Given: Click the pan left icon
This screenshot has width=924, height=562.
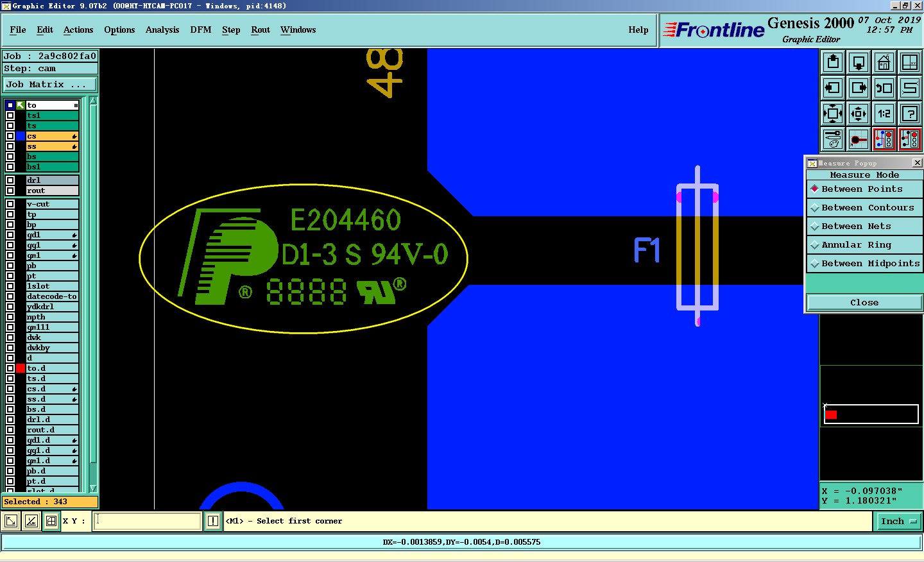Looking at the screenshot, I should [833, 88].
